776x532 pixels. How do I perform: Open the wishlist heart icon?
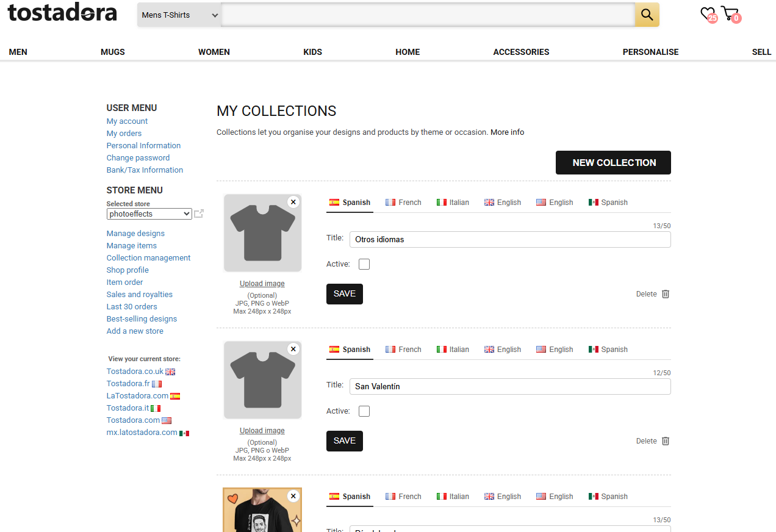coord(706,13)
